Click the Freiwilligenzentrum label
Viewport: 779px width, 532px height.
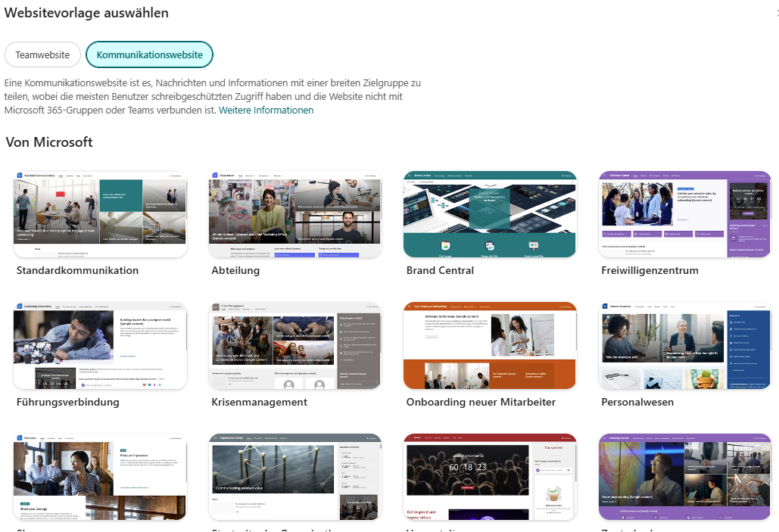[650, 271]
